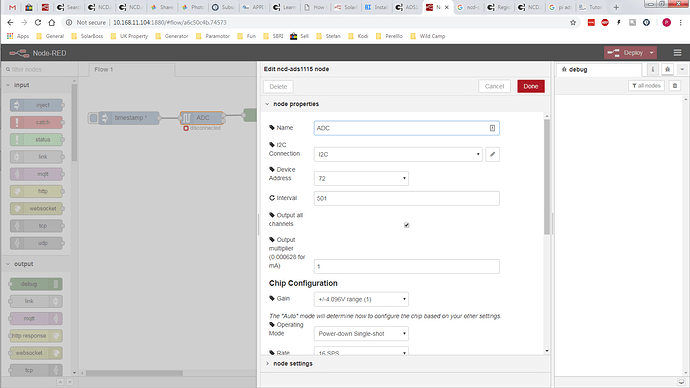Open the Gain range dropdown
Viewport: 690px width, 388px height.
pos(361,299)
